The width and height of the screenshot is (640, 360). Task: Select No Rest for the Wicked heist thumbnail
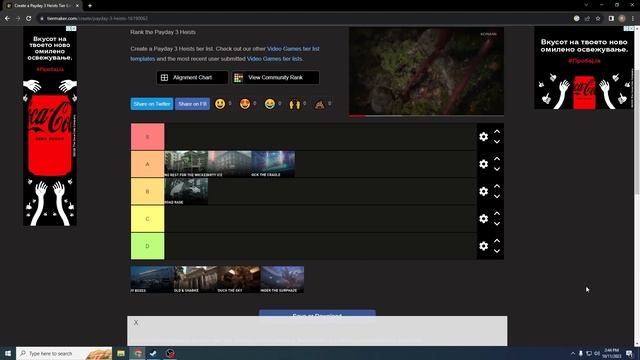186,164
